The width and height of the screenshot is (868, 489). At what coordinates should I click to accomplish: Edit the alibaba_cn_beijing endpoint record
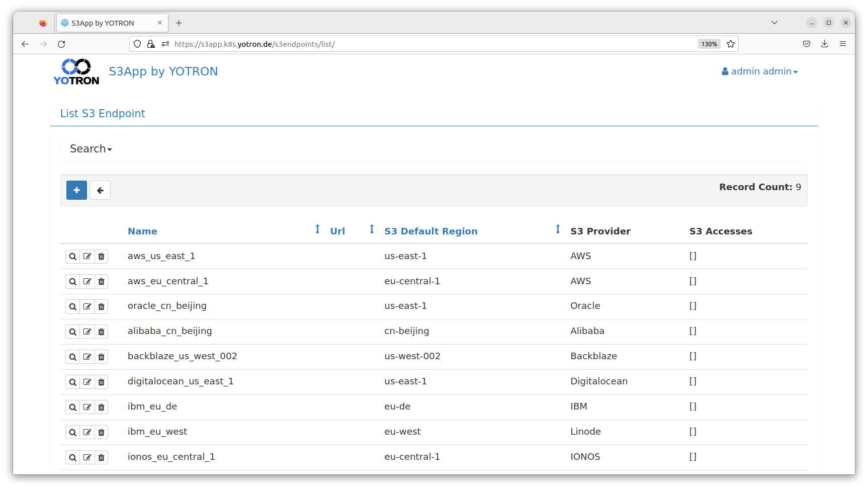[x=87, y=332]
